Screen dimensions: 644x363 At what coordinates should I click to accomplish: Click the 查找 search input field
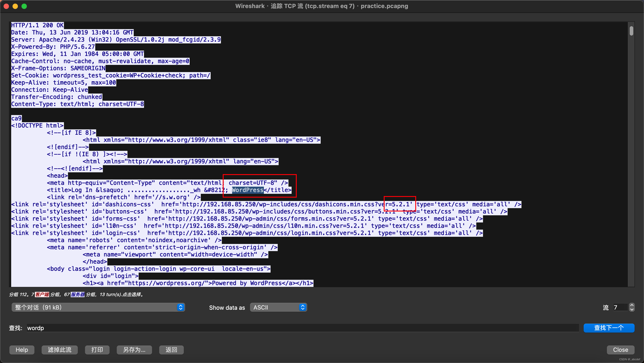pos(303,328)
